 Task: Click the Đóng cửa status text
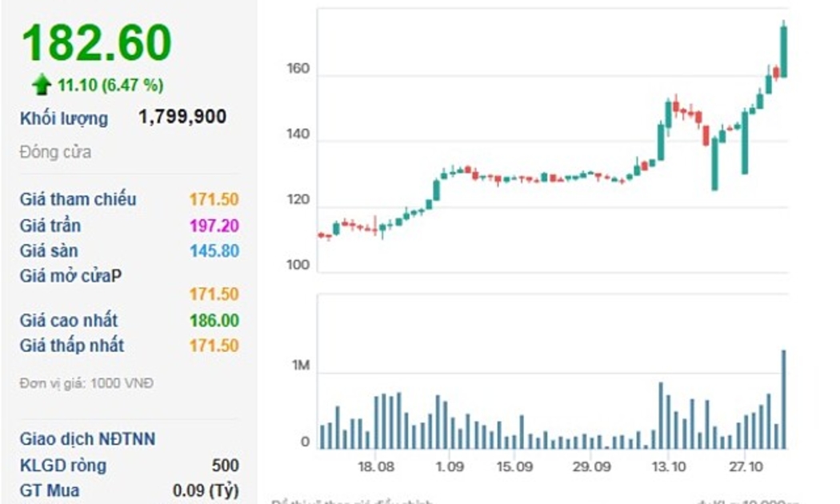click(55, 152)
